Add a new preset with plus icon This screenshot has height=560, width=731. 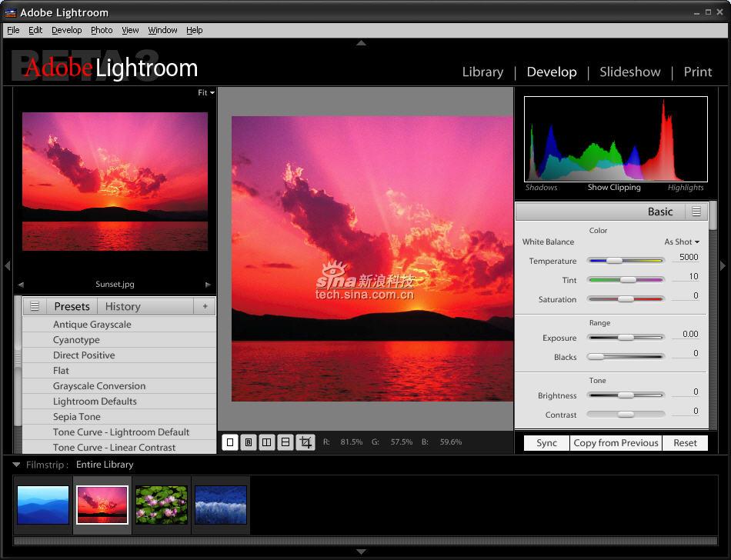(x=205, y=306)
